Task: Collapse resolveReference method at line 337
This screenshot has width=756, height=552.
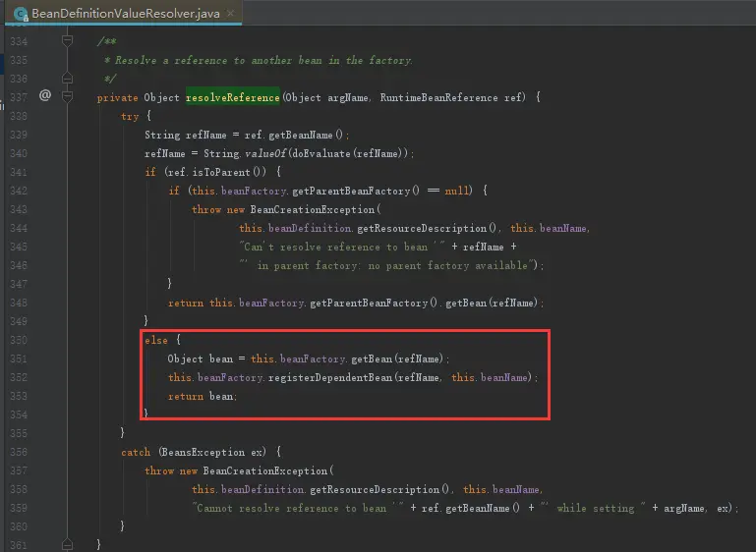Action: pyautogui.click(x=68, y=97)
